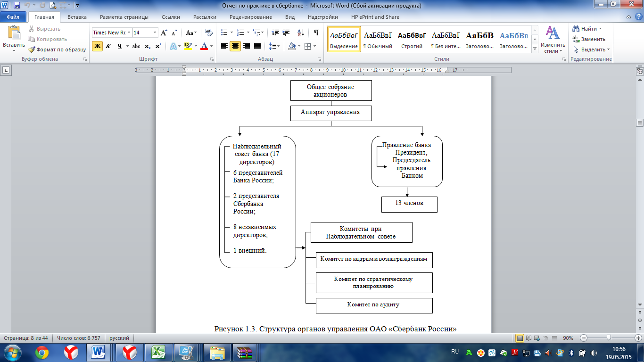Expand the Styles gallery more arrow
Screen dimensions: 644x362
(x=535, y=49)
